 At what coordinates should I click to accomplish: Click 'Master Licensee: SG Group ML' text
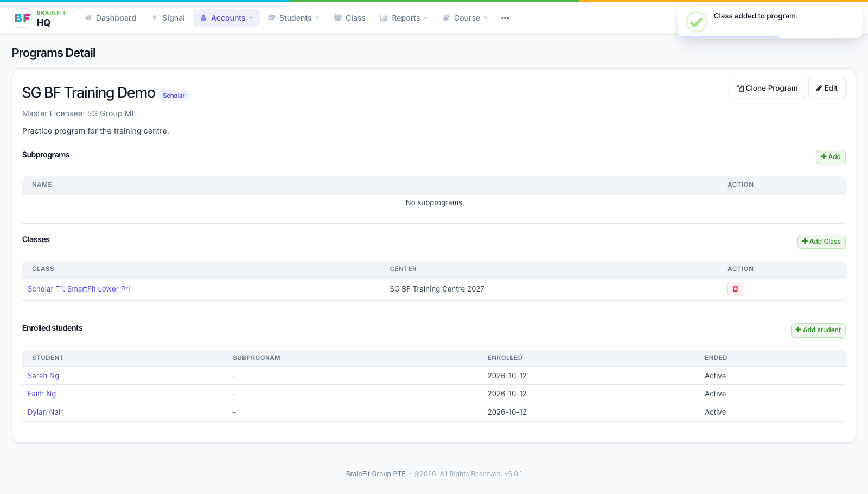coord(79,113)
